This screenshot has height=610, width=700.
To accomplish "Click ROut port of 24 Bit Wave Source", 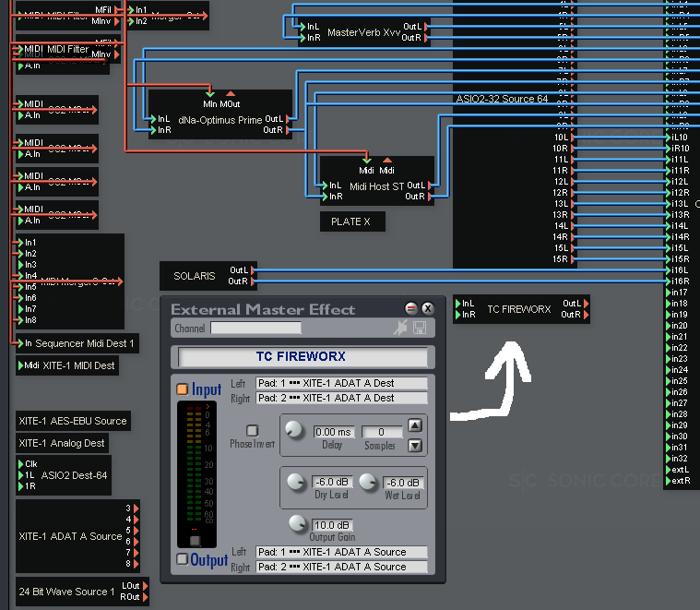I will click(145, 597).
